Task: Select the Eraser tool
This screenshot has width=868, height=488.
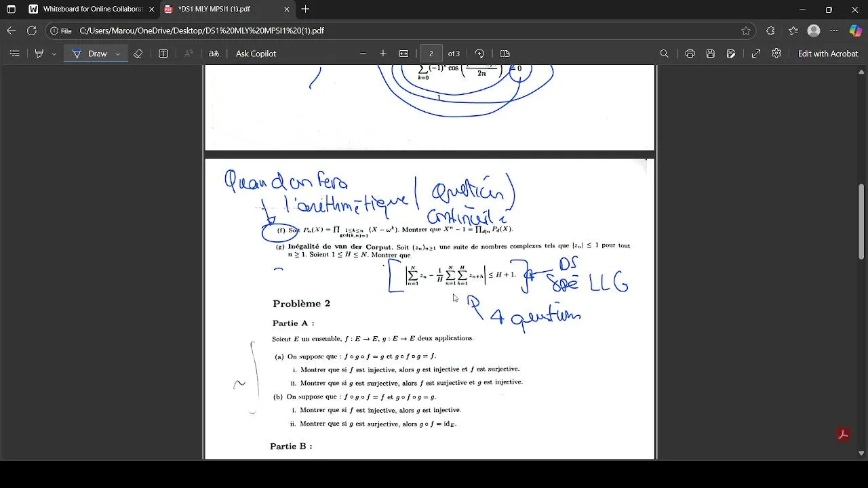Action: point(138,54)
